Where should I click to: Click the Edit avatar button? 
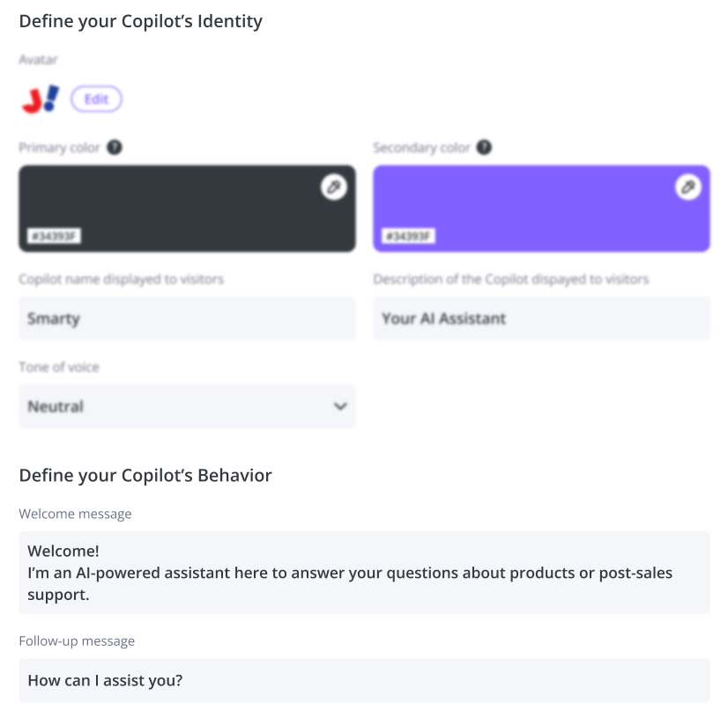click(x=96, y=99)
